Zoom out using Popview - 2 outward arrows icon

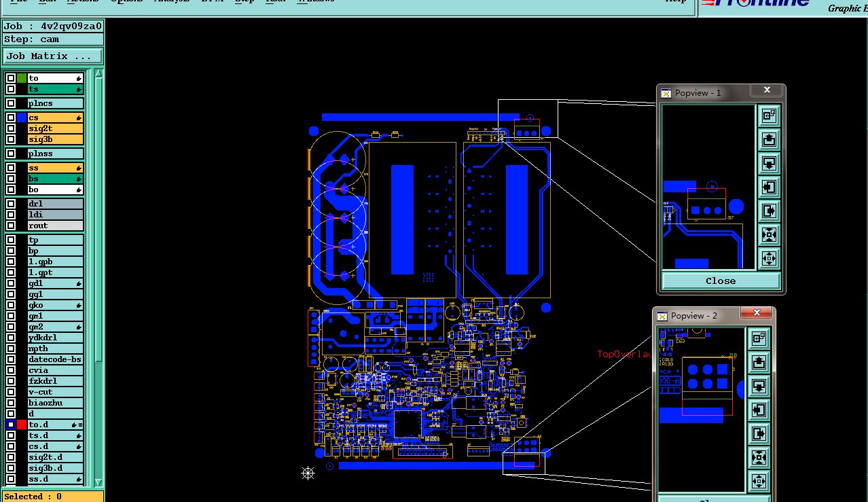click(759, 481)
